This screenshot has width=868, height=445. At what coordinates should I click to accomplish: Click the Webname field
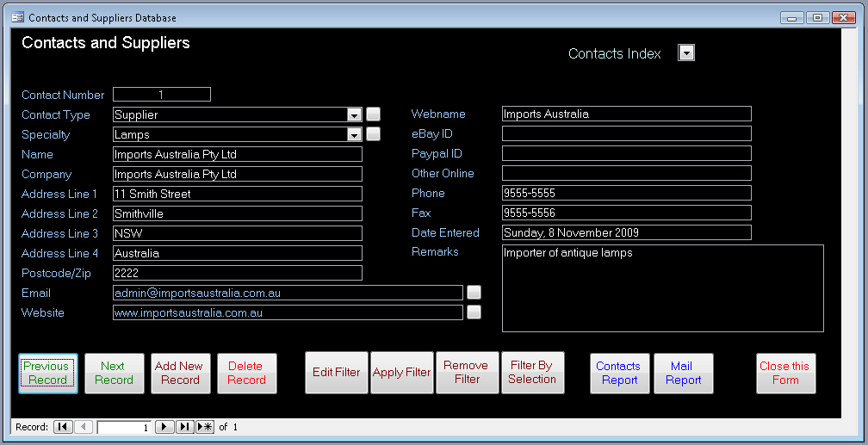point(627,114)
